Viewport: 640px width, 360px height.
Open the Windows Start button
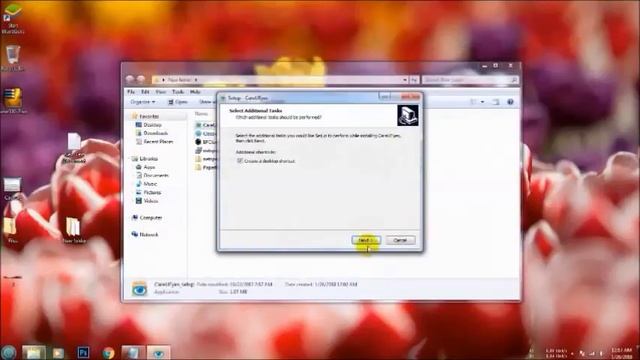coord(8,352)
